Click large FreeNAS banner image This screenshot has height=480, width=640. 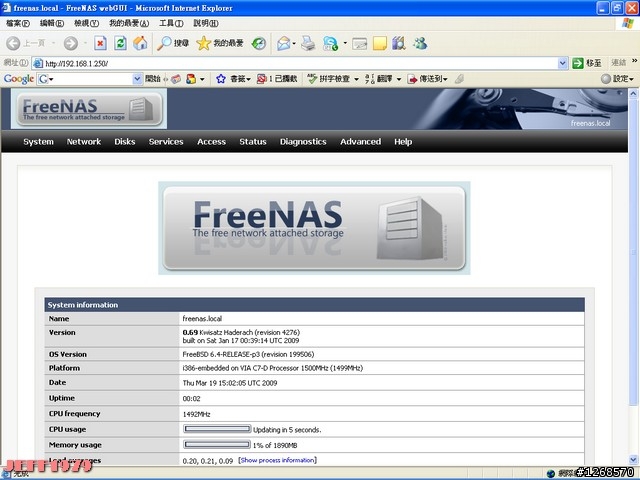[x=314, y=228]
